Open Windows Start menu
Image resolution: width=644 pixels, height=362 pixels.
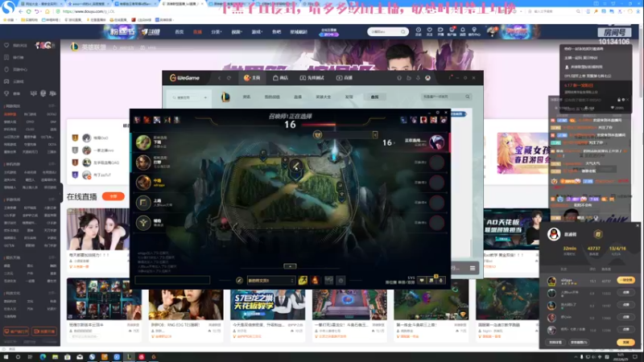6,356
